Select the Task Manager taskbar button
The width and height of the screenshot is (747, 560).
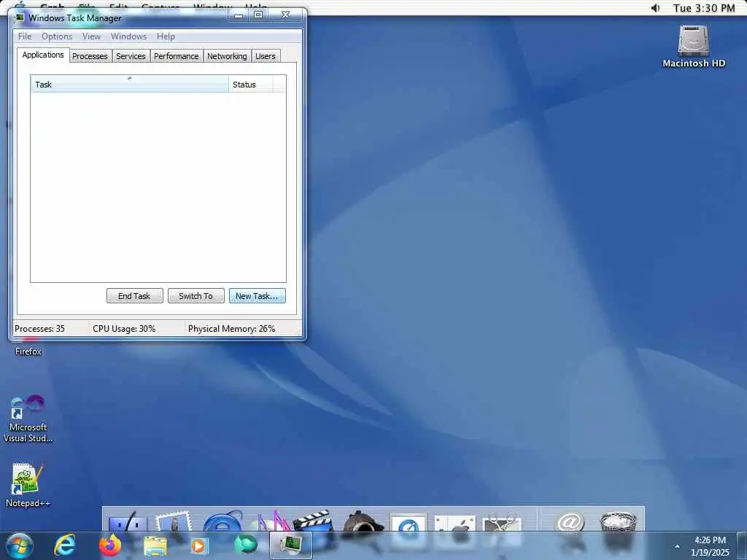tap(290, 545)
